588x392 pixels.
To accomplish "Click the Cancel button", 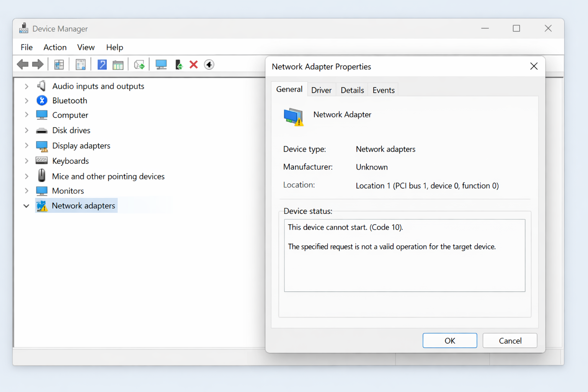I will click(510, 340).
